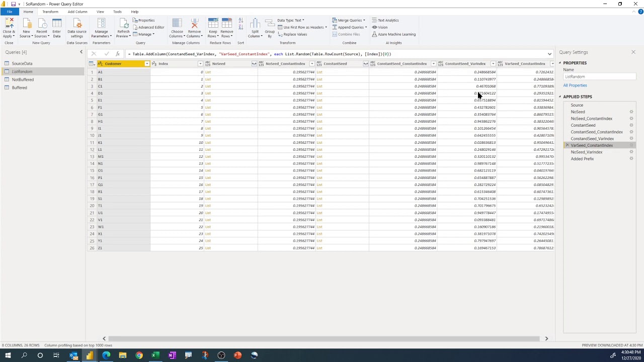Click Properties in the Query group
Image resolution: width=644 pixels, height=362 pixels.
click(144, 20)
